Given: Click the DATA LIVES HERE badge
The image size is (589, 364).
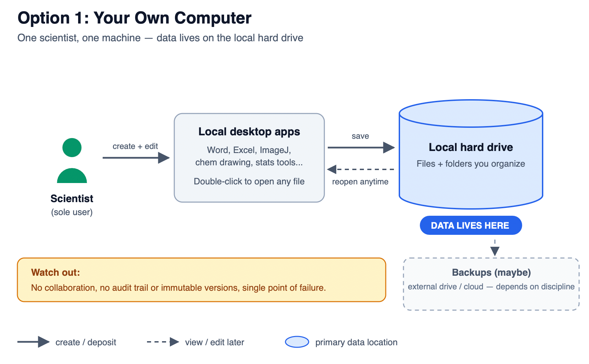Looking at the screenshot, I should (471, 225).
